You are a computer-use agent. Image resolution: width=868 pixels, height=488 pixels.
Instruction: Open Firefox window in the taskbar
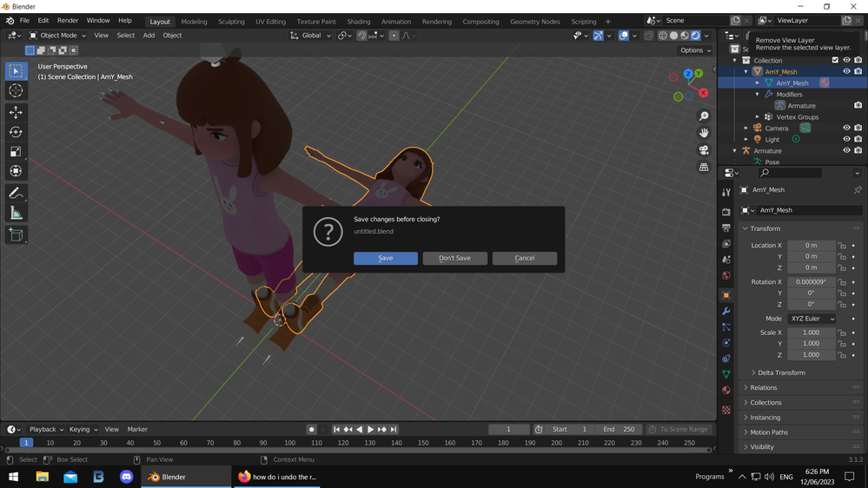277,477
